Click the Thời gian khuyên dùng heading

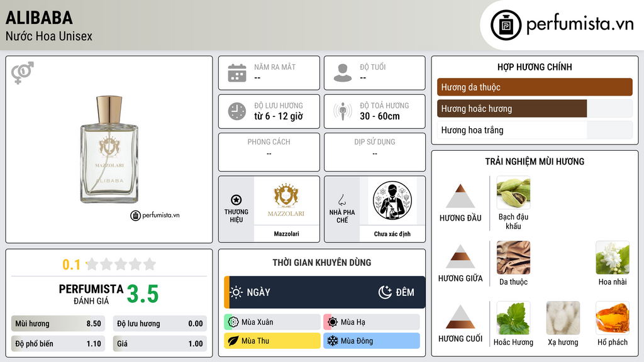pyautogui.click(x=322, y=263)
